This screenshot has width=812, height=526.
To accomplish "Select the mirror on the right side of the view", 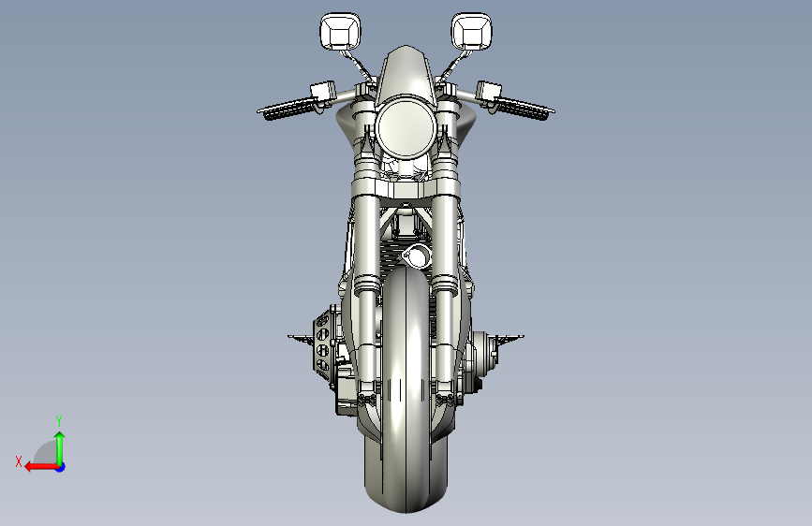I will click(471, 32).
